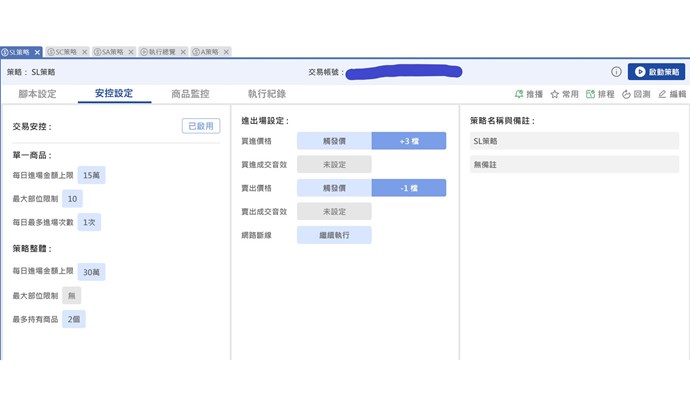Viewport: 690px width, 406px height.
Task: Select 觸發價 for 買進價格
Action: tap(334, 141)
